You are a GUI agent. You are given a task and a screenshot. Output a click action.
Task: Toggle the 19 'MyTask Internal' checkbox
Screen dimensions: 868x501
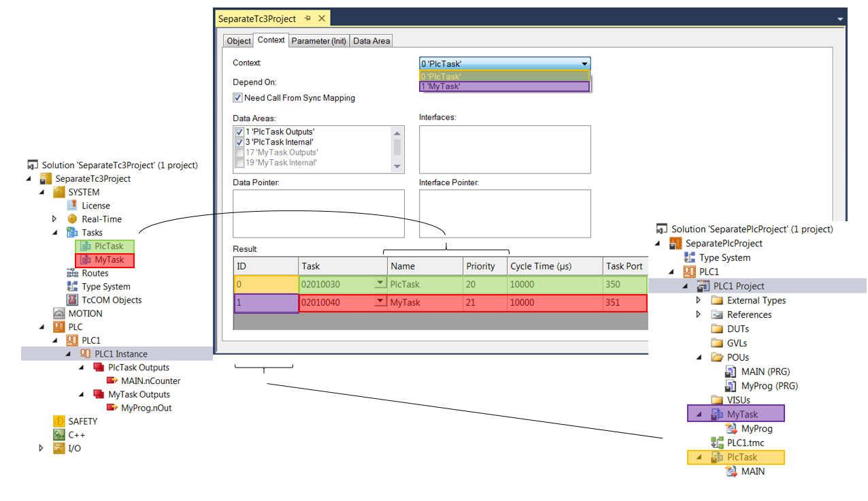coord(239,163)
